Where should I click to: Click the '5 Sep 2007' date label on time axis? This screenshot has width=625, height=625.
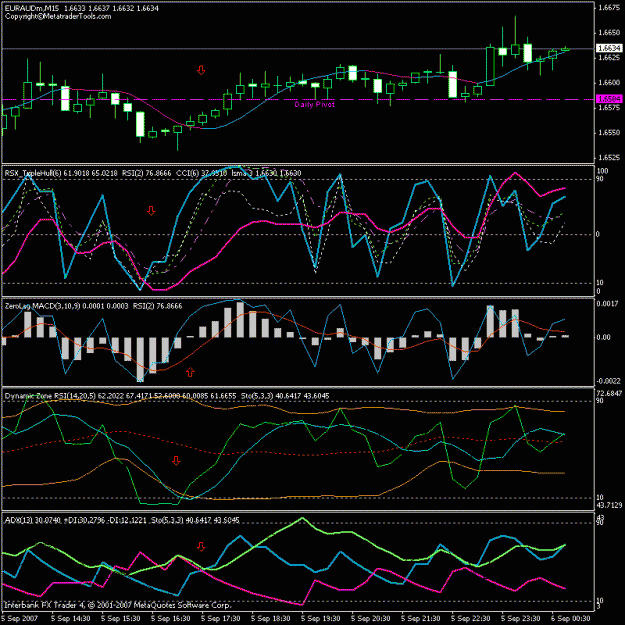pyautogui.click(x=21, y=618)
